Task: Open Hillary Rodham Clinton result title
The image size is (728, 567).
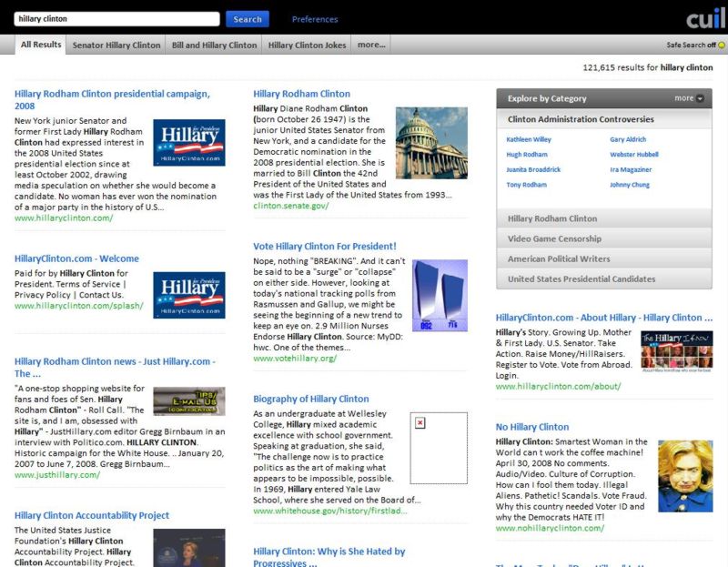Action: pyautogui.click(x=301, y=94)
